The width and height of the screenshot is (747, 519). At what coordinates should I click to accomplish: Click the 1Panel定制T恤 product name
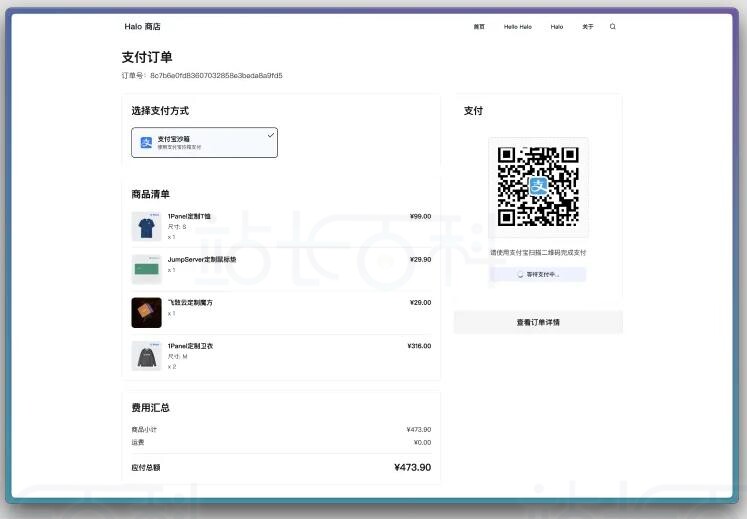pyautogui.click(x=189, y=216)
